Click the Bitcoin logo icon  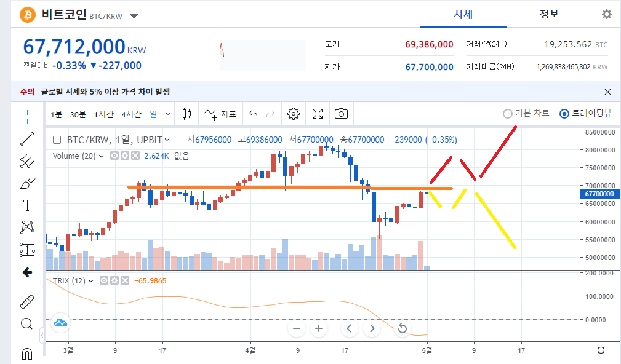point(28,15)
